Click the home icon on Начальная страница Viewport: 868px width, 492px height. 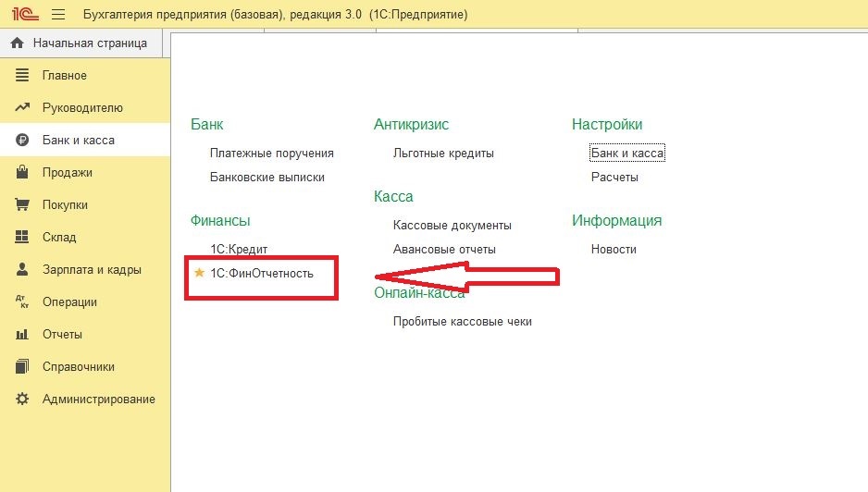pyautogui.click(x=18, y=43)
